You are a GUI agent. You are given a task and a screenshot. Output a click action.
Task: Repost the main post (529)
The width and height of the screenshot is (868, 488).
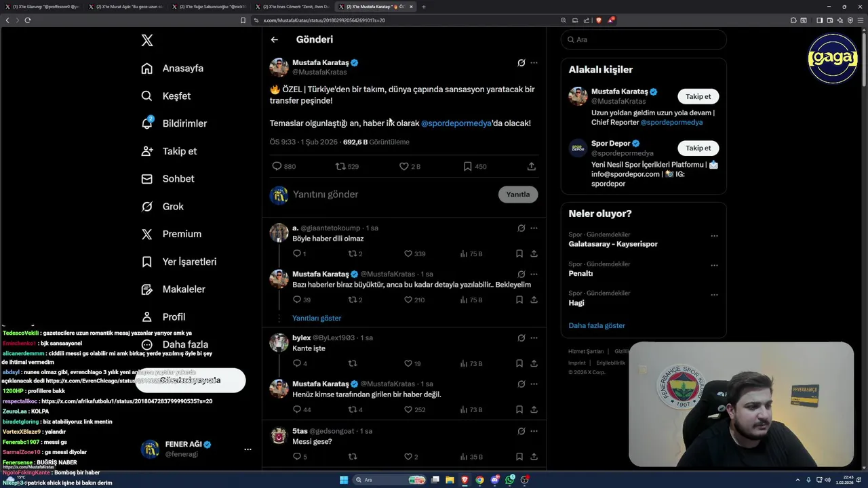[x=347, y=166]
